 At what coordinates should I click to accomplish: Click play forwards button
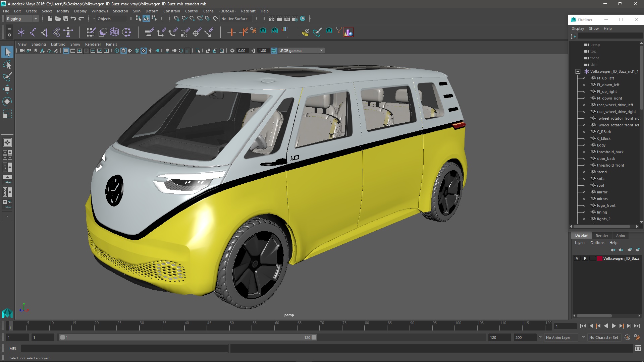pyautogui.click(x=613, y=326)
